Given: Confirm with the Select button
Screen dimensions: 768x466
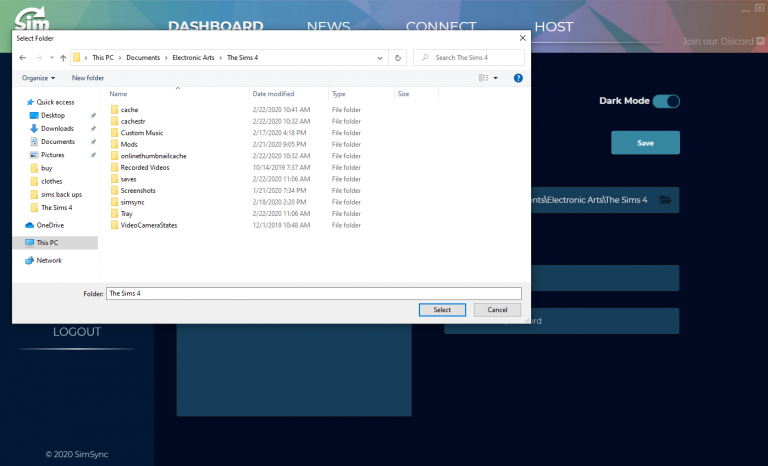Looking at the screenshot, I should point(442,310).
